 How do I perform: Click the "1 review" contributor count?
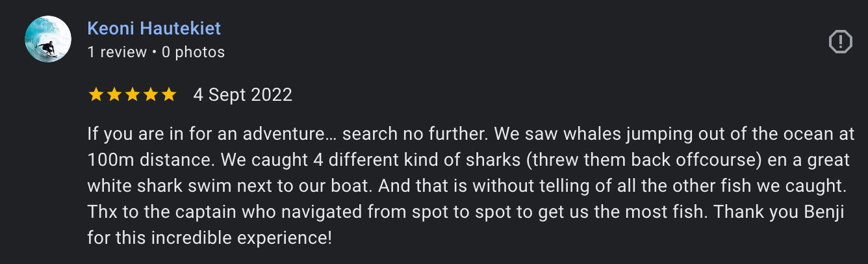point(117,52)
